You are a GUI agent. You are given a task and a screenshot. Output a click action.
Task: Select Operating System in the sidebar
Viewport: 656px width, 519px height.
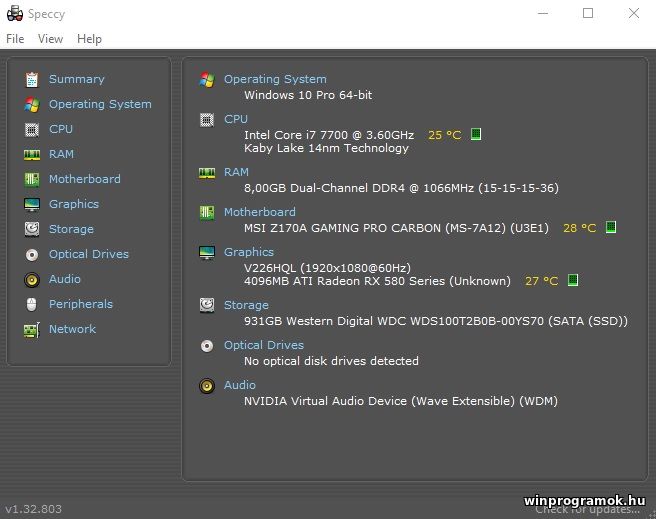(x=100, y=104)
